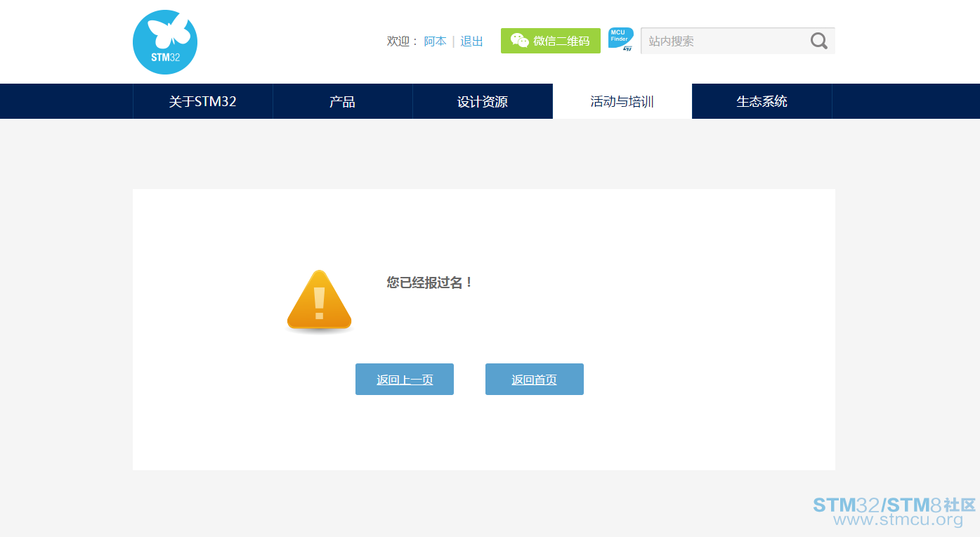This screenshot has height=537, width=980.
Task: Open the MCU Finder icon
Action: coord(620,40)
